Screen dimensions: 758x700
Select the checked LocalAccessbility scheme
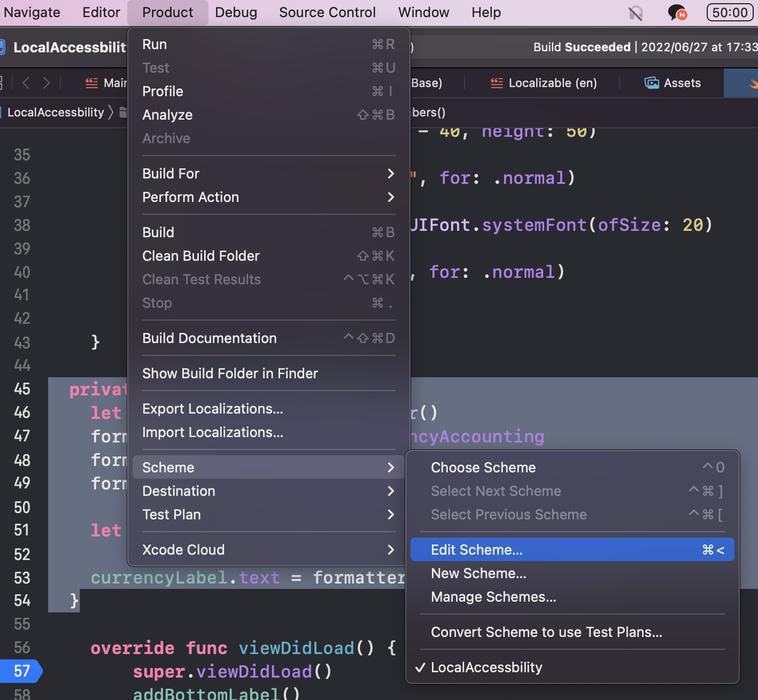(x=573, y=667)
